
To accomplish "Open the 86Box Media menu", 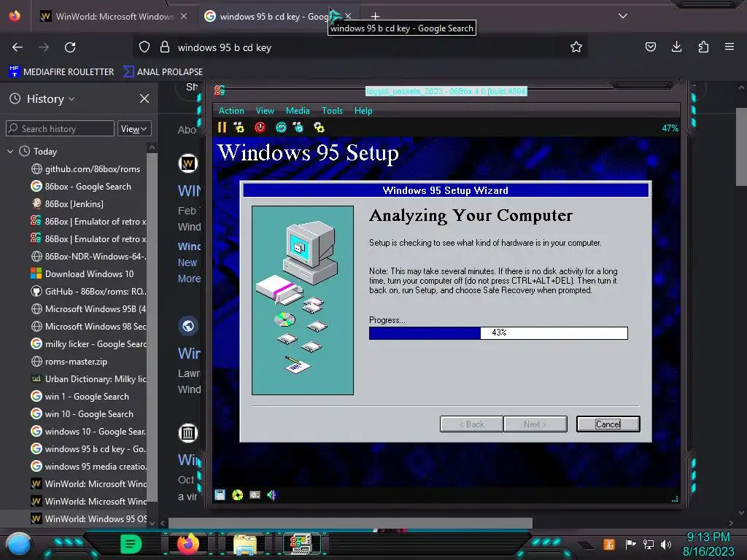I will pos(298,111).
